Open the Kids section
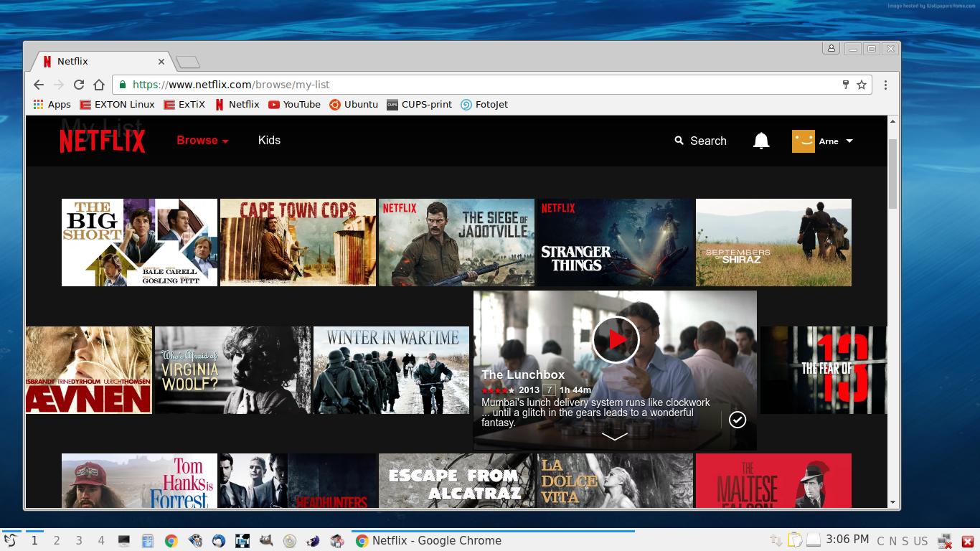The height and width of the screenshot is (551, 980). pyautogui.click(x=269, y=140)
